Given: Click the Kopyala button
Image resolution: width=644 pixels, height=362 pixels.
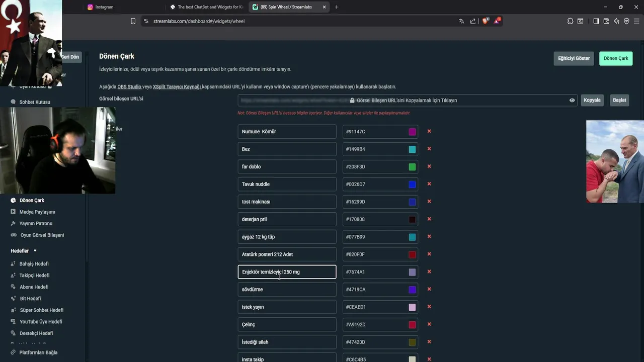Looking at the screenshot, I should [592, 100].
